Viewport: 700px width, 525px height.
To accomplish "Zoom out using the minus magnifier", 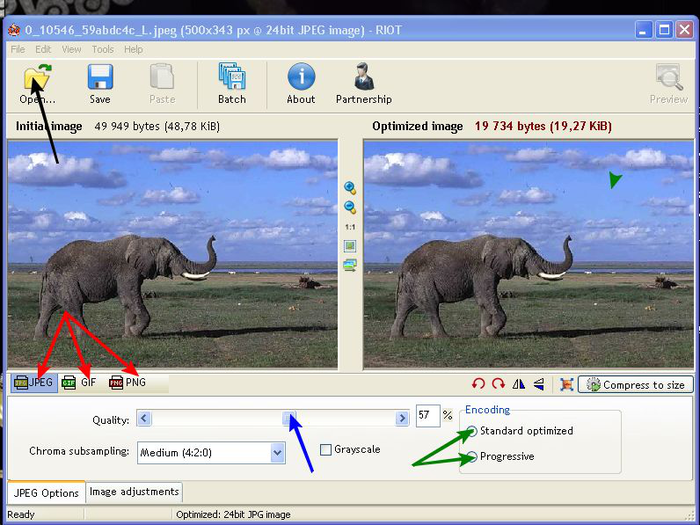I will 350,207.
